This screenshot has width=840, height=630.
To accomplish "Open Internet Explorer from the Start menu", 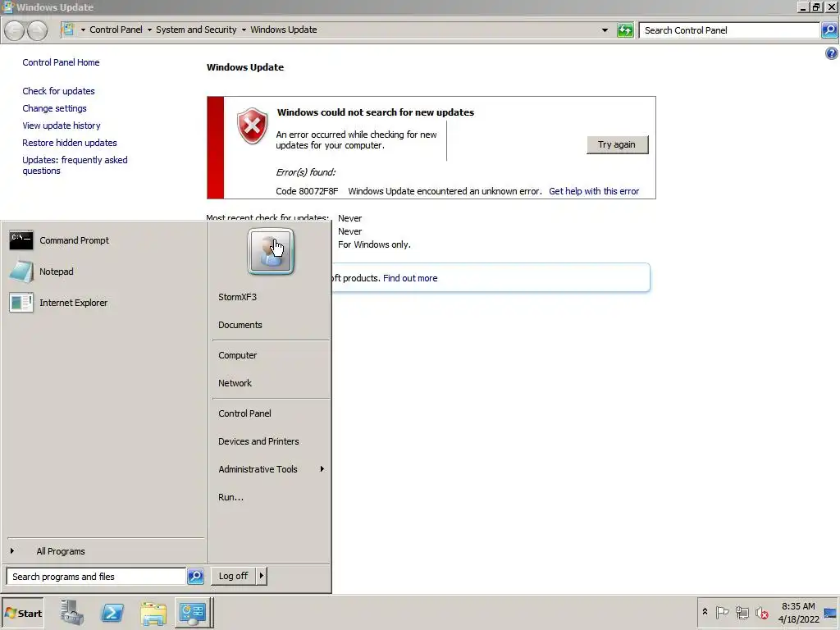I will [x=58, y=303].
